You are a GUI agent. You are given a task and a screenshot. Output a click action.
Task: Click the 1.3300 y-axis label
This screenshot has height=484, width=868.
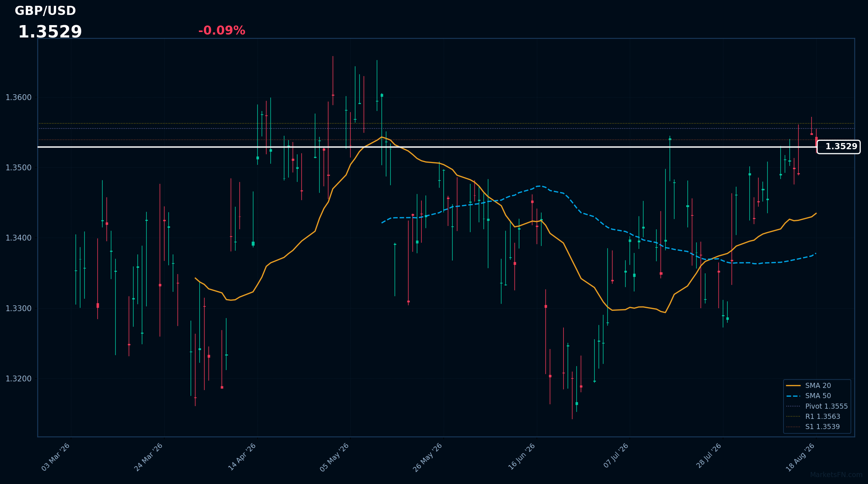click(19, 309)
